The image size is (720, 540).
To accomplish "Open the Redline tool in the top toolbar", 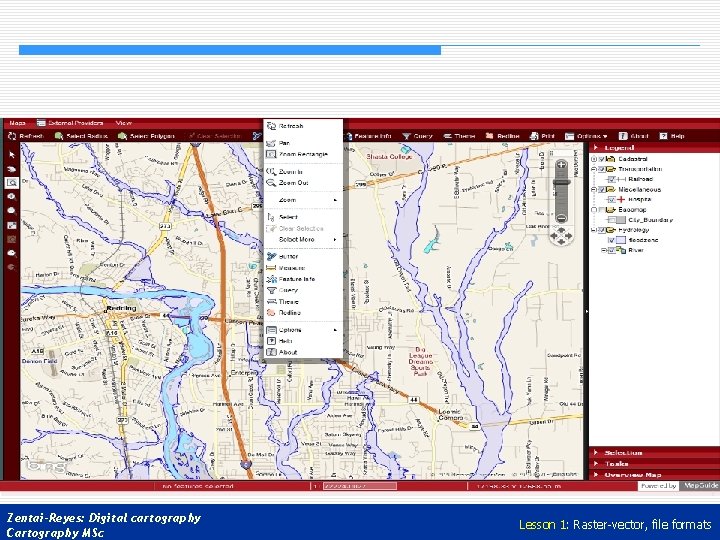I will click(502, 136).
